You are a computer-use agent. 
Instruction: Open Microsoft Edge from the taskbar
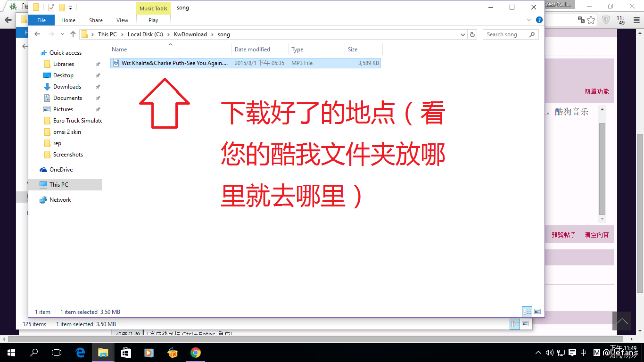pos(80,353)
